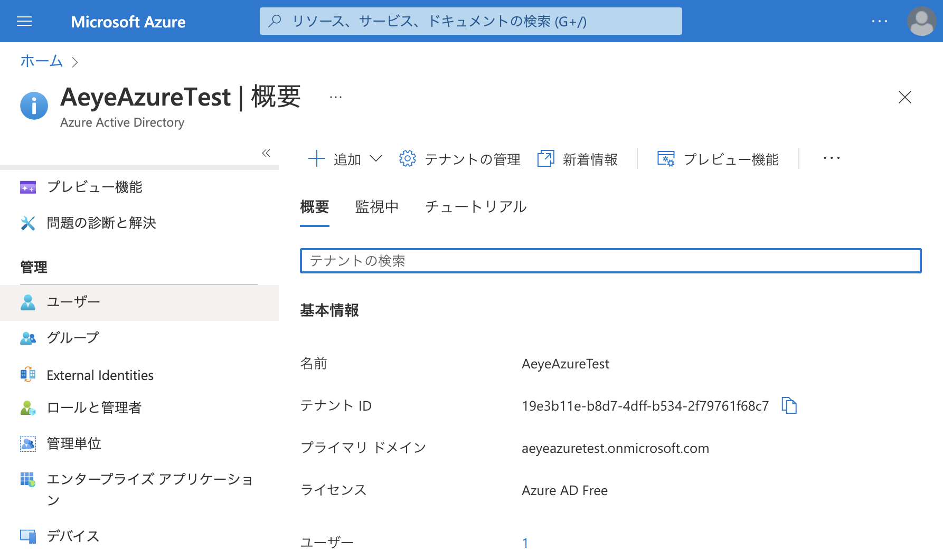Image resolution: width=943 pixels, height=560 pixels.
Task: Click the プレビュー機能 toolbar icon
Action: 665,158
